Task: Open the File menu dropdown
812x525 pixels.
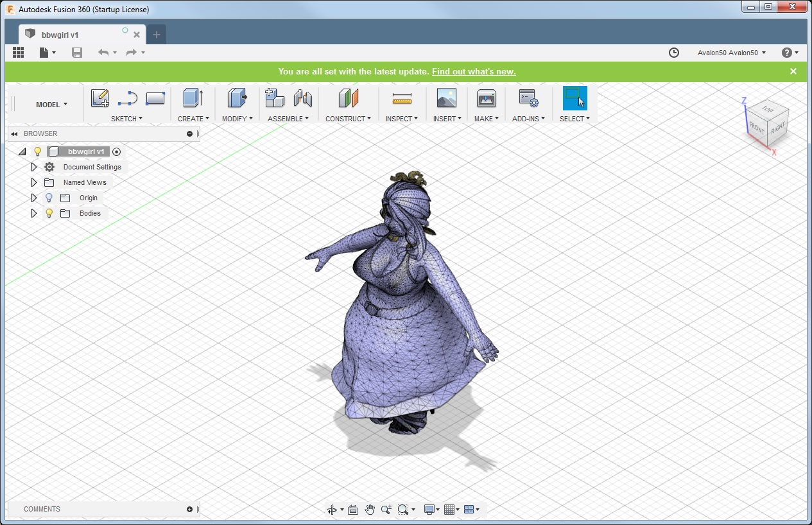Action: pyautogui.click(x=48, y=53)
